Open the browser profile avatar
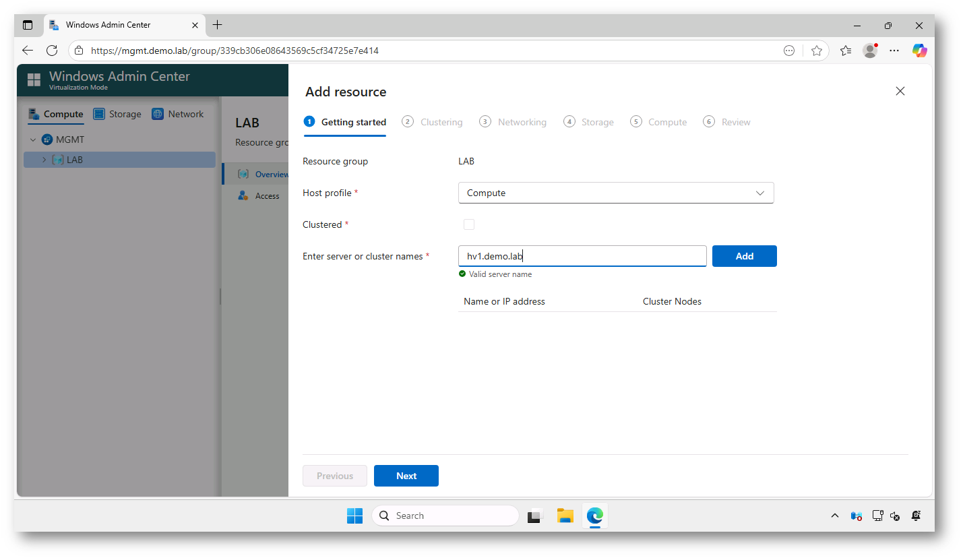963x560 pixels. 870,51
